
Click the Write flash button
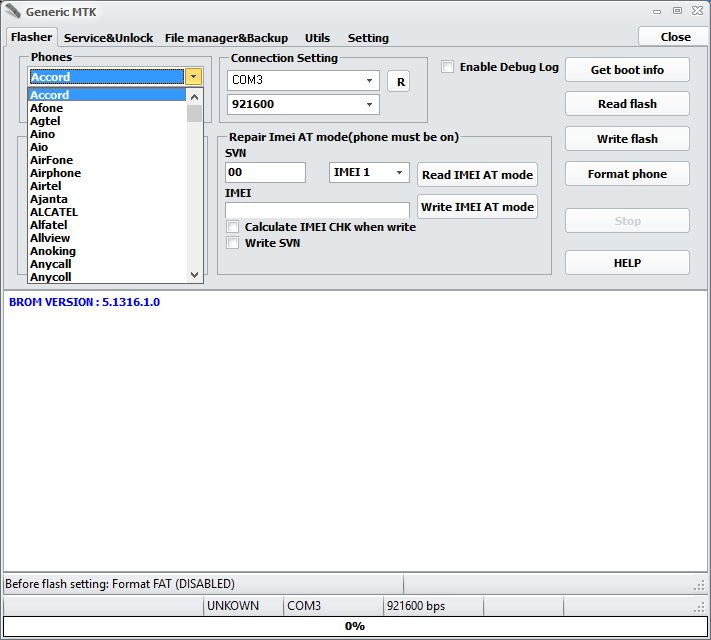click(x=627, y=139)
